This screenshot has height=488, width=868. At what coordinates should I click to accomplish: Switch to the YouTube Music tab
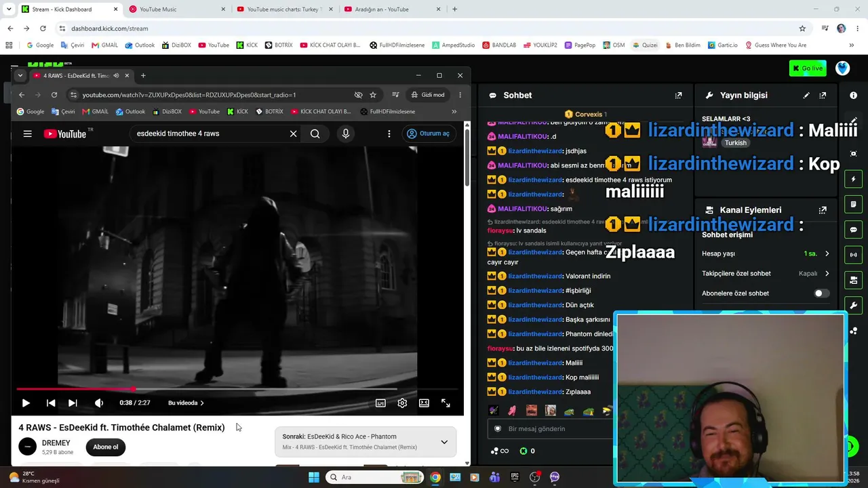pos(177,9)
